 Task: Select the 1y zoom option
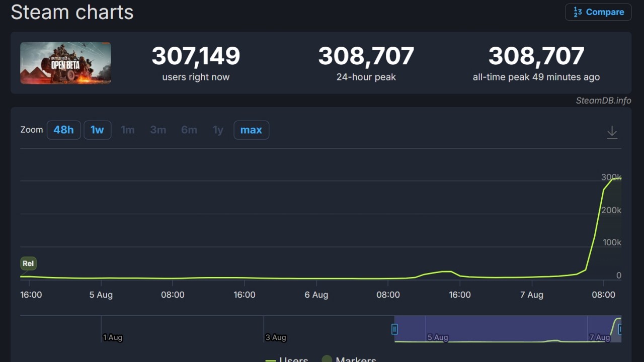[218, 130]
